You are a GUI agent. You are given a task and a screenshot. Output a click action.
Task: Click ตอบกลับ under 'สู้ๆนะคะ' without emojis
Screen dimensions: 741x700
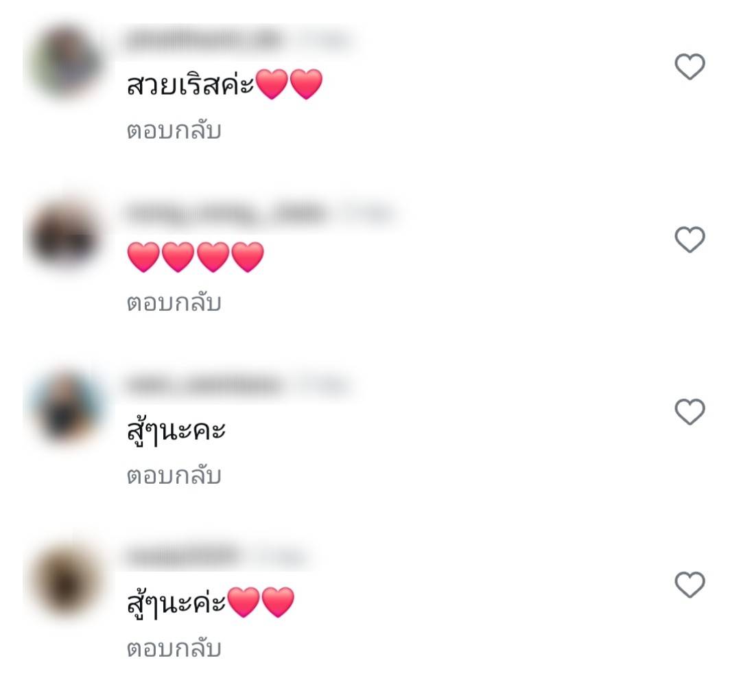tap(174, 476)
